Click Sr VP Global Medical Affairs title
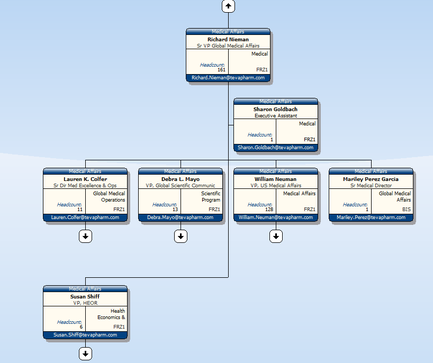Screen dimensions: 433x363 coord(228,46)
